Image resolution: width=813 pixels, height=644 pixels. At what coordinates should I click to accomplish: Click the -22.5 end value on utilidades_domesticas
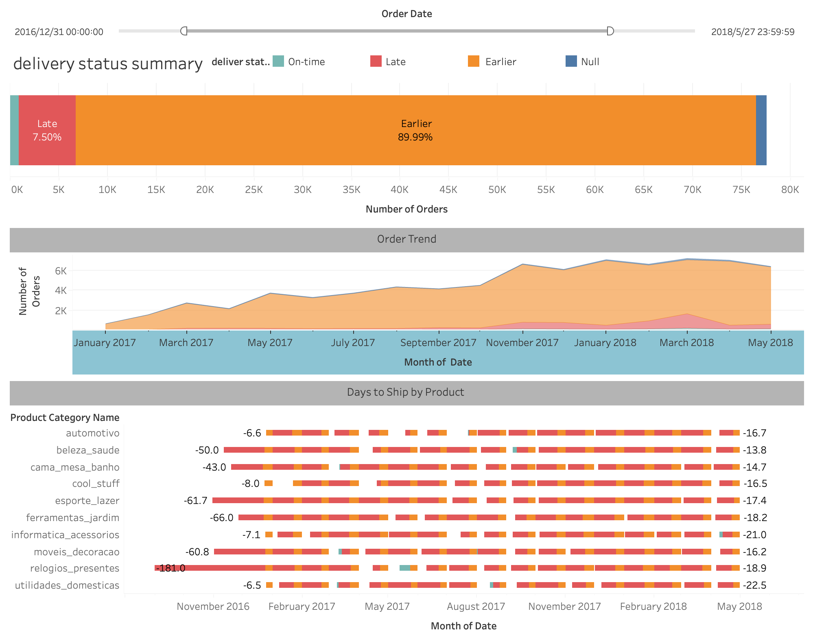tap(755, 585)
